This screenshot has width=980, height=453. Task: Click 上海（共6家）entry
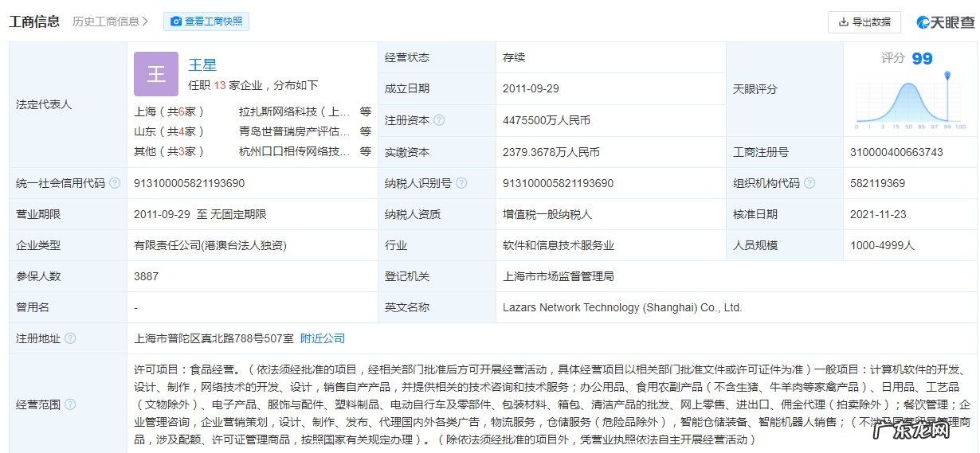(170, 111)
